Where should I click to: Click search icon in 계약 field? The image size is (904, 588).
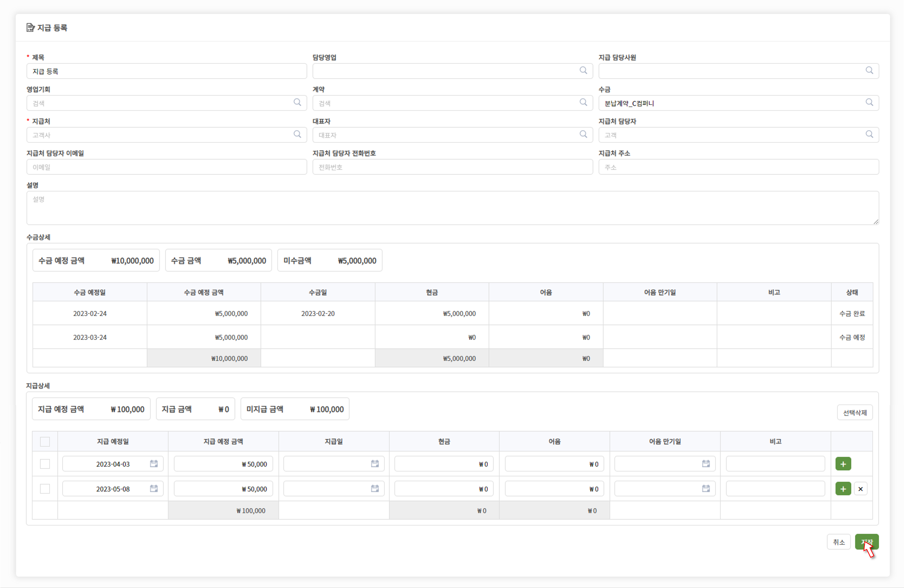tap(583, 102)
